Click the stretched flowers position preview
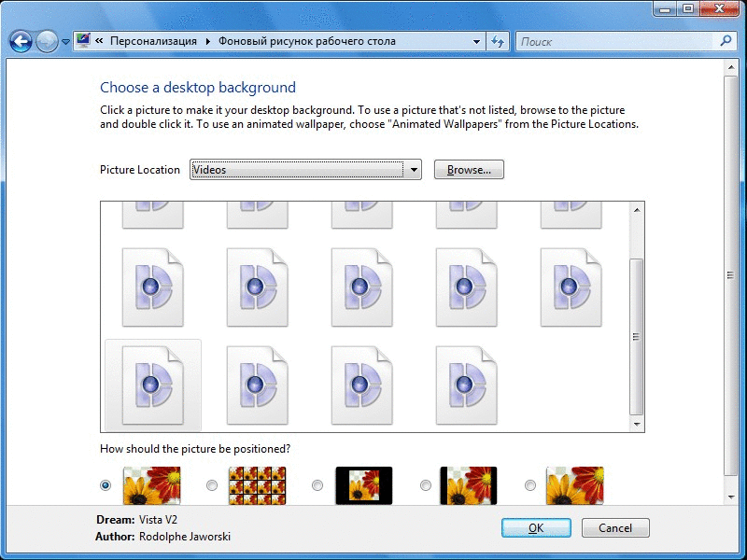The width and height of the screenshot is (747, 560). (152, 485)
